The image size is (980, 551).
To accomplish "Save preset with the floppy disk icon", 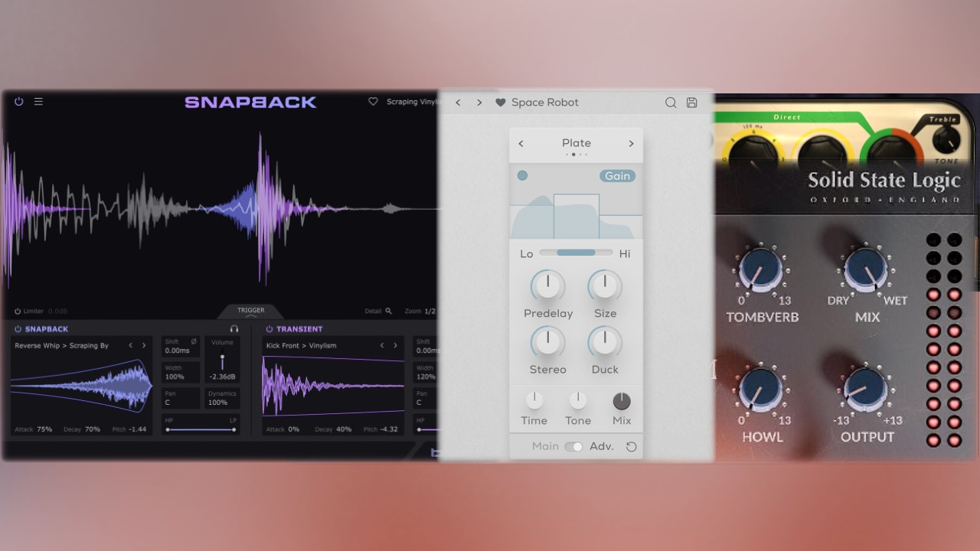I will click(x=691, y=103).
